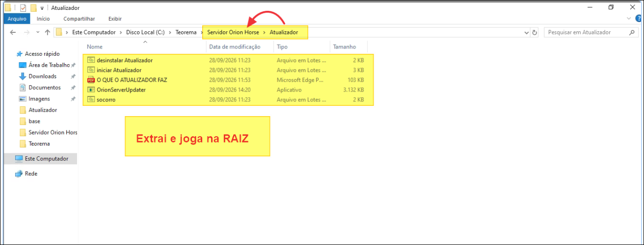Click Teorema breadcrumb in address bar
644x245 pixels.
[x=186, y=32]
